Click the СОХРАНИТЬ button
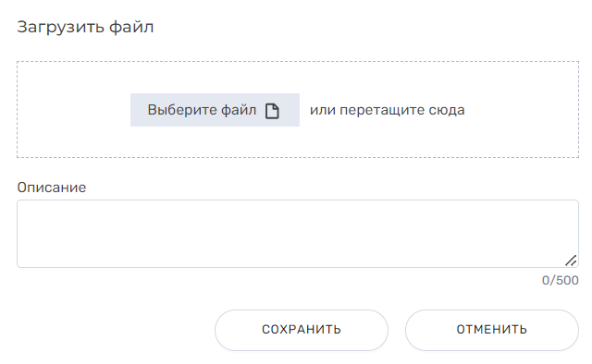This screenshot has height=364, width=592. [302, 330]
